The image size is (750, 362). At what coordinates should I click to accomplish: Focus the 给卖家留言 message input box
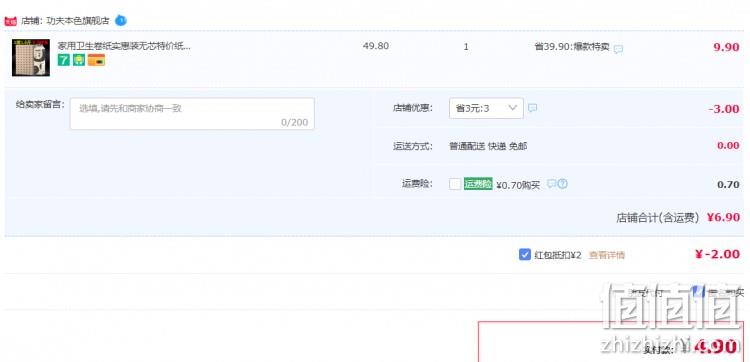(x=192, y=114)
